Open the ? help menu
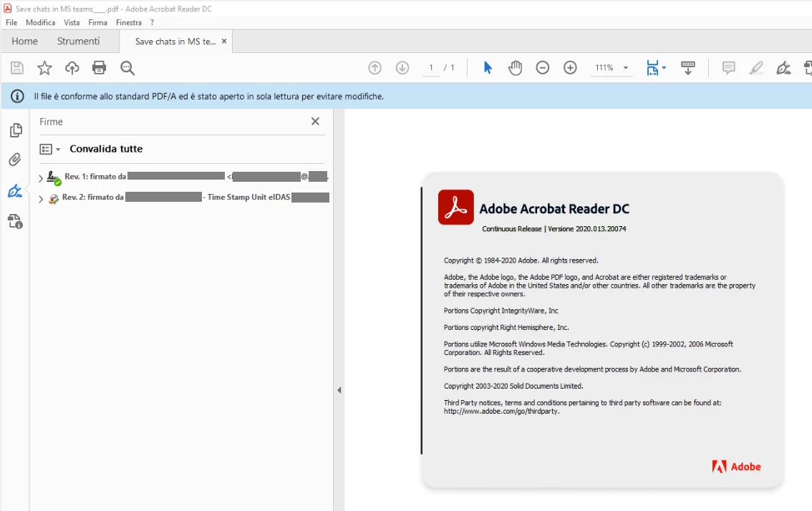This screenshot has width=812, height=511. [x=152, y=22]
